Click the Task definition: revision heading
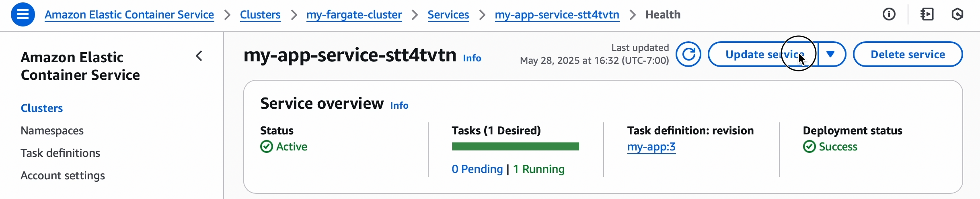This screenshot has width=980, height=199. click(690, 131)
